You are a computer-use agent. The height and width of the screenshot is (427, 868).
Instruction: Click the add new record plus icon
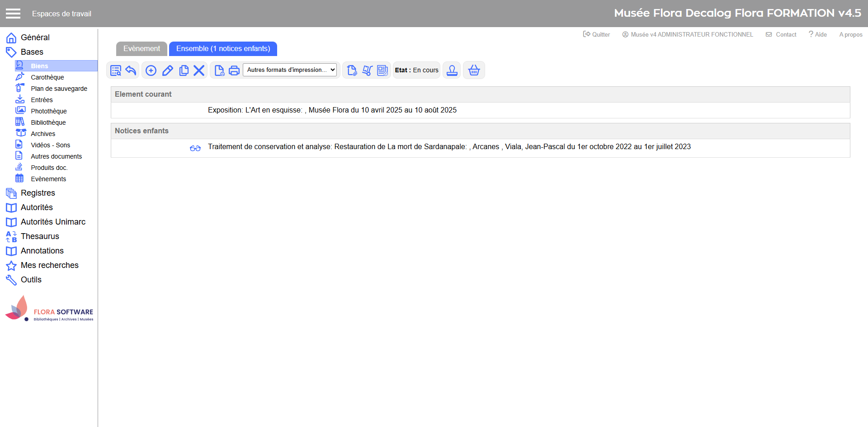tap(151, 70)
